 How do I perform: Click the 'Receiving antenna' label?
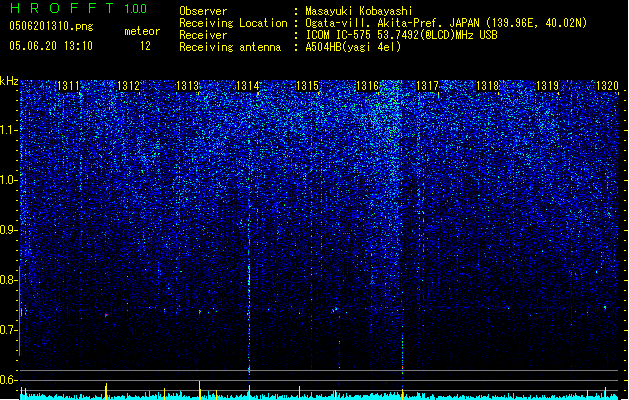tap(230, 47)
